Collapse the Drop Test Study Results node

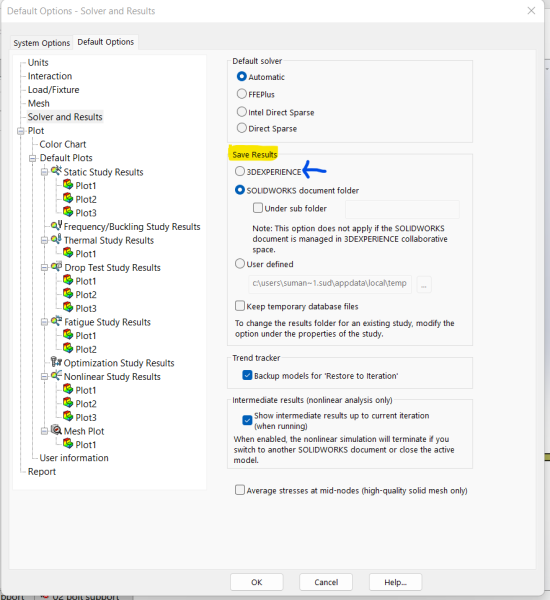point(44,267)
